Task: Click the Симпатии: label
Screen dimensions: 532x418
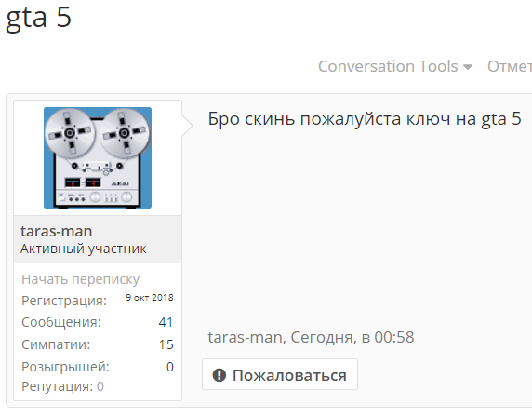Action: pos(56,344)
